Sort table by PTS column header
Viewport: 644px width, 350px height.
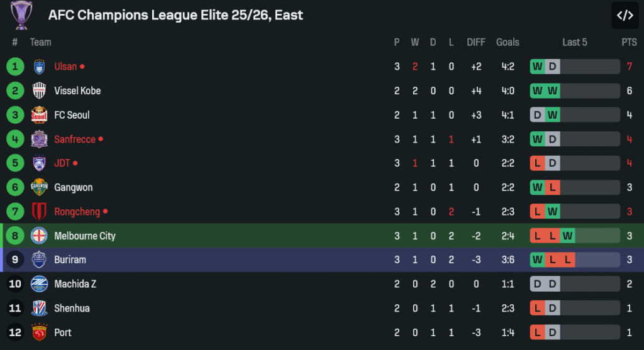coord(629,42)
